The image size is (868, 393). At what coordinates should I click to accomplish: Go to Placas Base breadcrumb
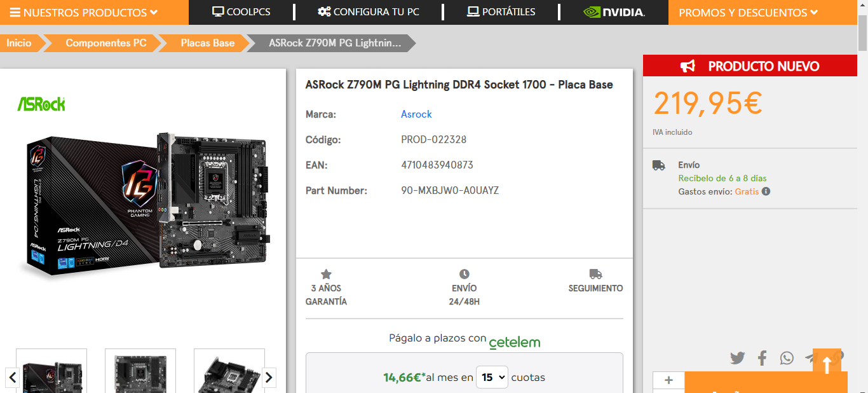click(x=207, y=43)
